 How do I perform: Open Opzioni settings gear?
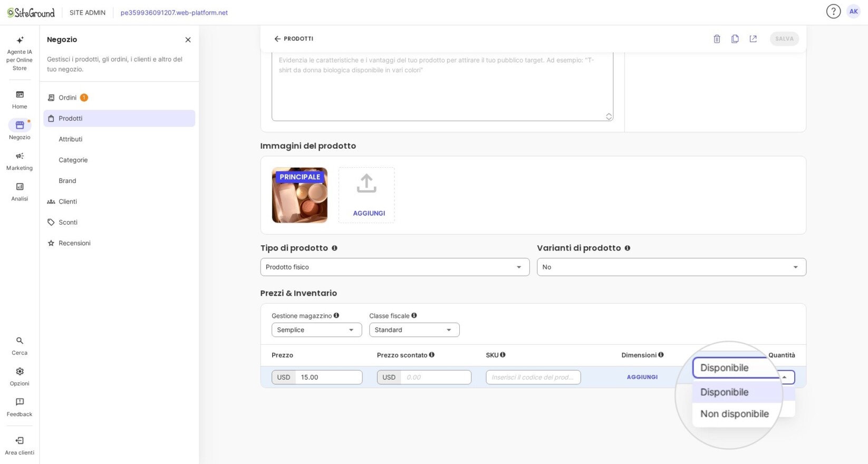pos(20,376)
